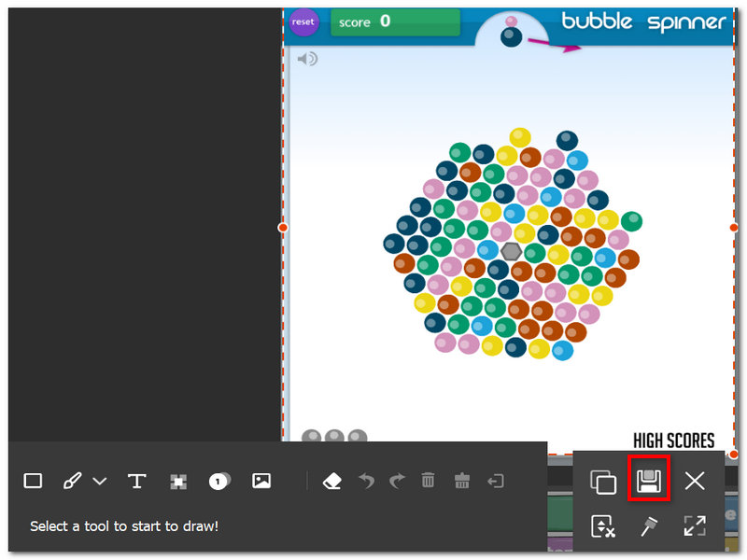Click the dark blue bubble in the launcher

click(511, 36)
